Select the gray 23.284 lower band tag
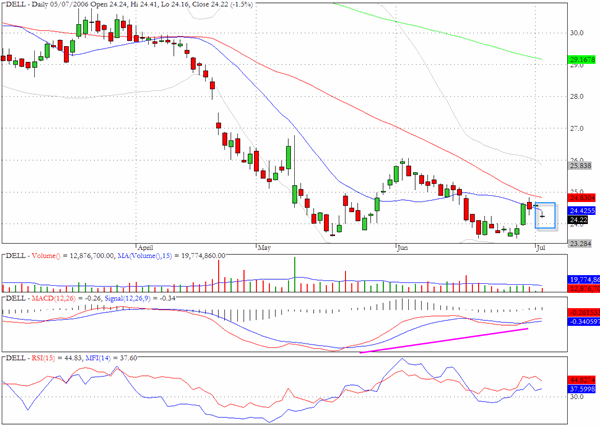 [580, 243]
